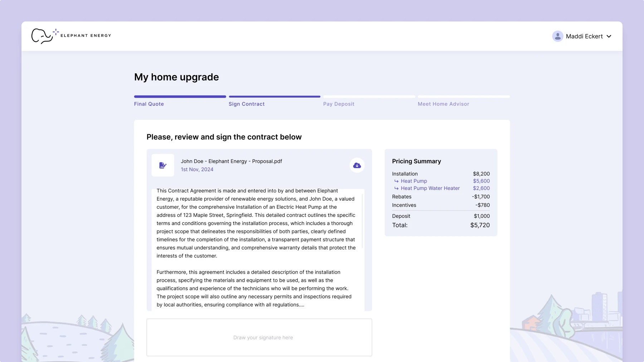Image resolution: width=644 pixels, height=362 pixels.
Task: Click the Pay Deposit progress bar segment
Action: coord(369,97)
